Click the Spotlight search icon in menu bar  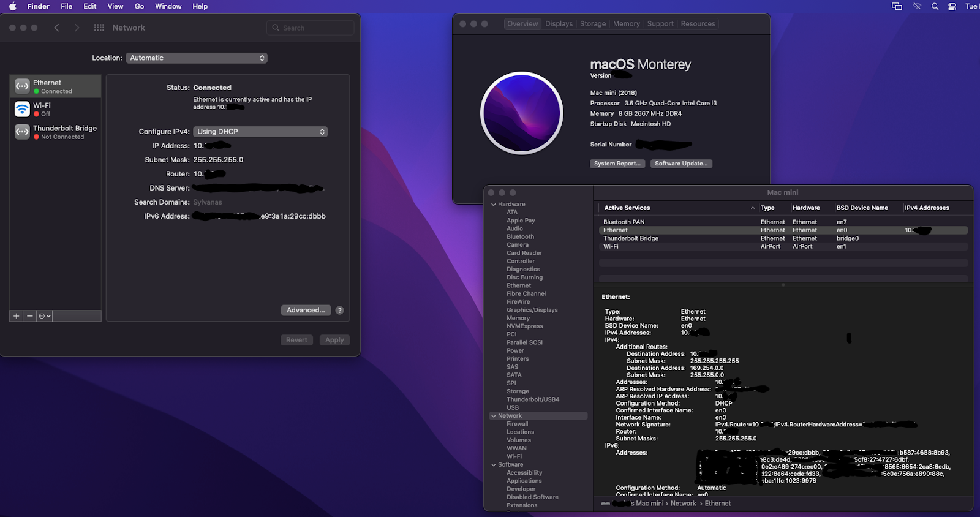pos(935,6)
